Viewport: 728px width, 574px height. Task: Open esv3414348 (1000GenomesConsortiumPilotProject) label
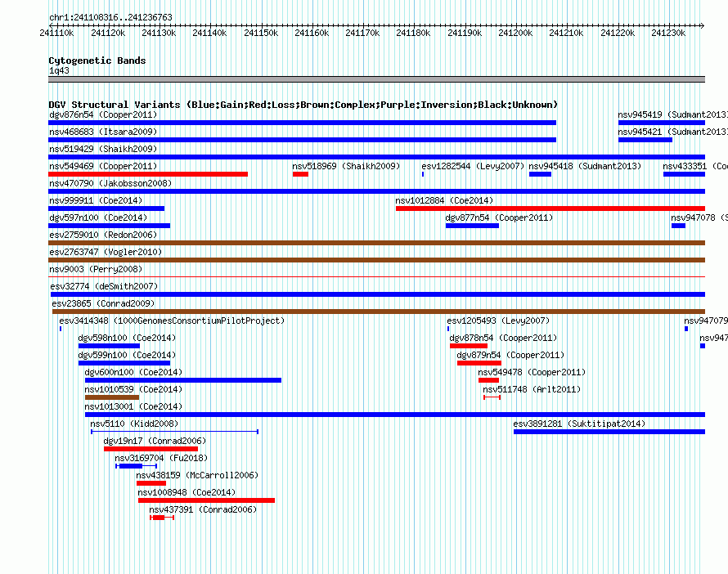point(172,321)
